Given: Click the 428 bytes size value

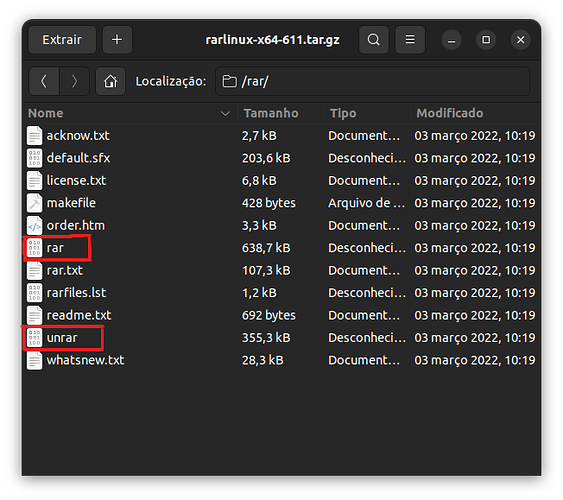Looking at the screenshot, I should coord(269,203).
